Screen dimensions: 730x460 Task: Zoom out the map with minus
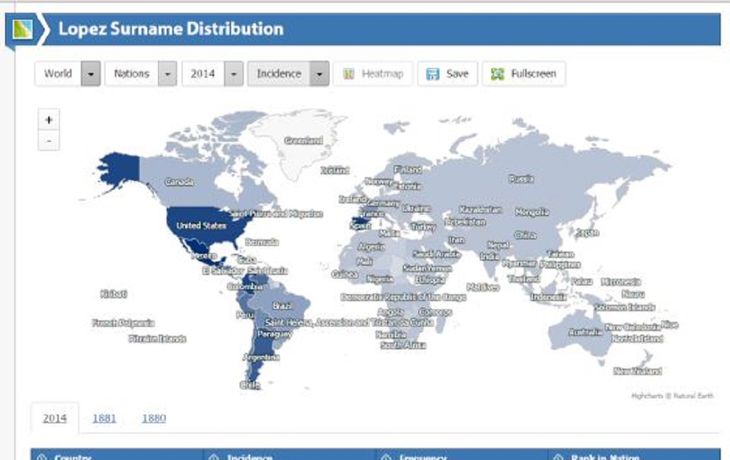(x=48, y=141)
